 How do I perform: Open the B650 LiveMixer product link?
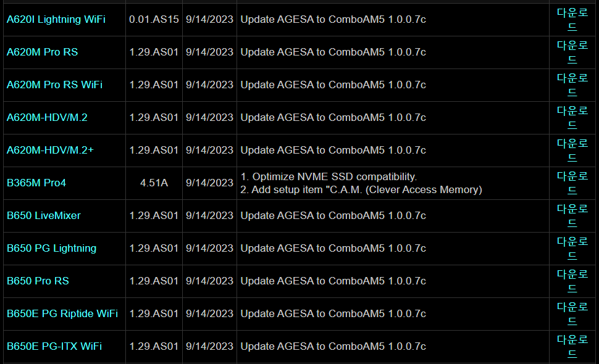click(x=44, y=215)
